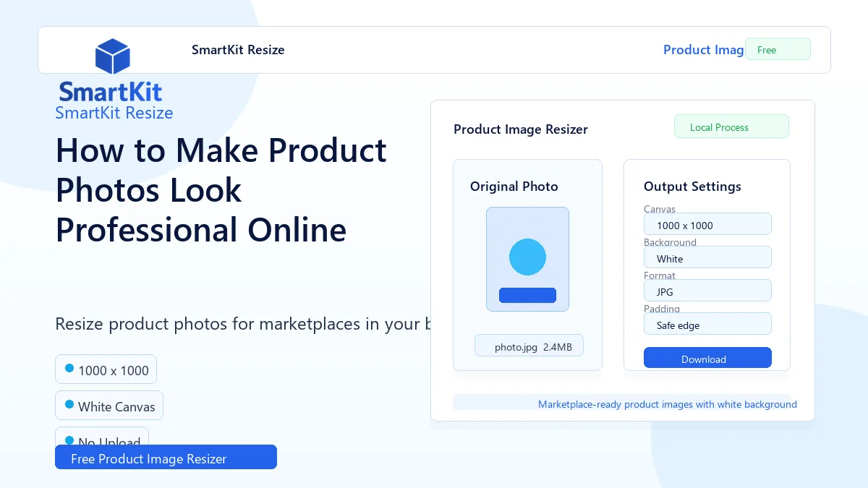Open the Padding Safe edge field
The height and width of the screenshot is (488, 868).
coord(707,324)
